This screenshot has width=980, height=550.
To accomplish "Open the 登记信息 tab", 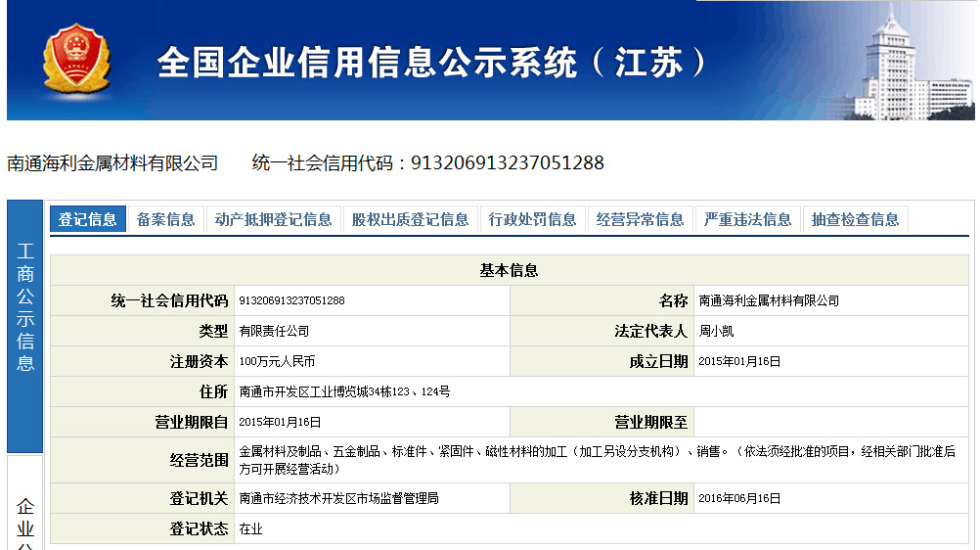I will 87,219.
